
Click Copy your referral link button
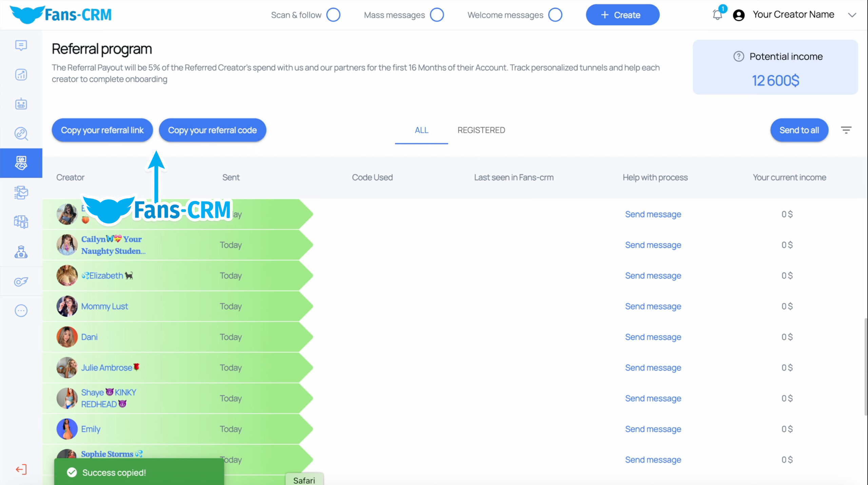(102, 130)
